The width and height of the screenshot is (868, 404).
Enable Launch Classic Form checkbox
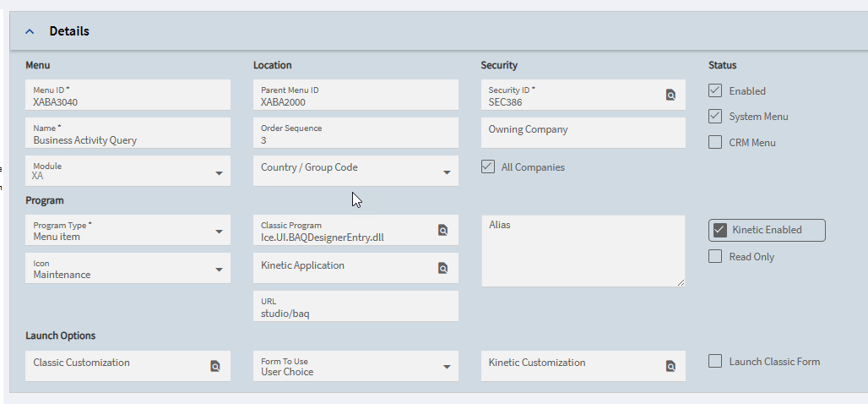tap(715, 362)
